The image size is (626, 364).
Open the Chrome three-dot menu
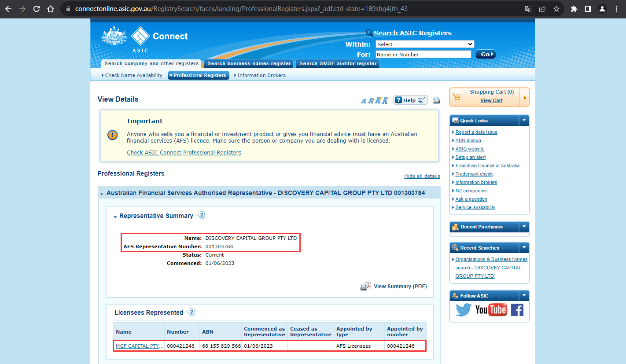616,9
